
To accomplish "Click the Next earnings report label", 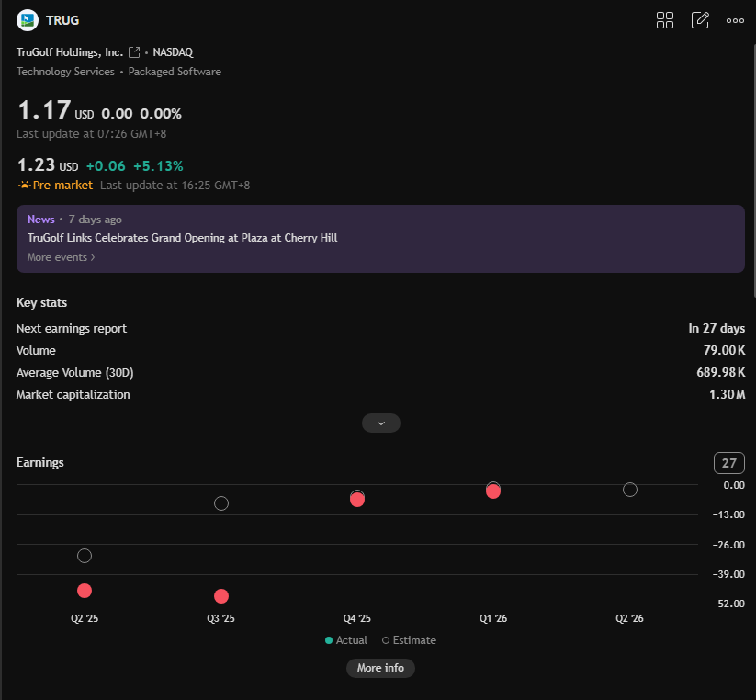I will (x=72, y=328).
